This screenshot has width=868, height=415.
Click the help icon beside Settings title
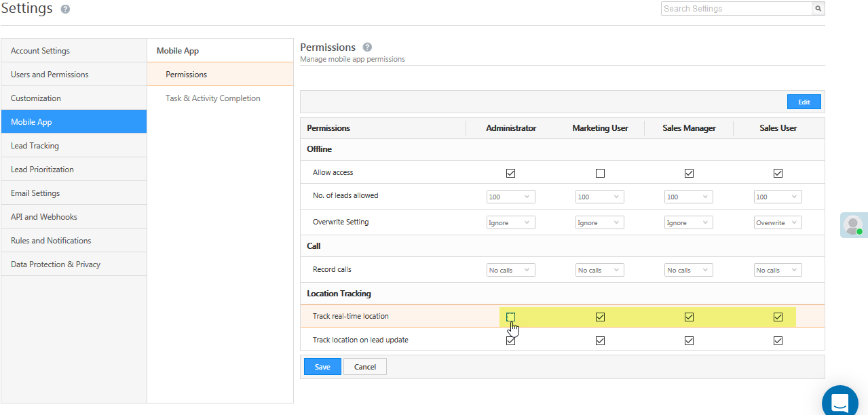click(x=65, y=9)
